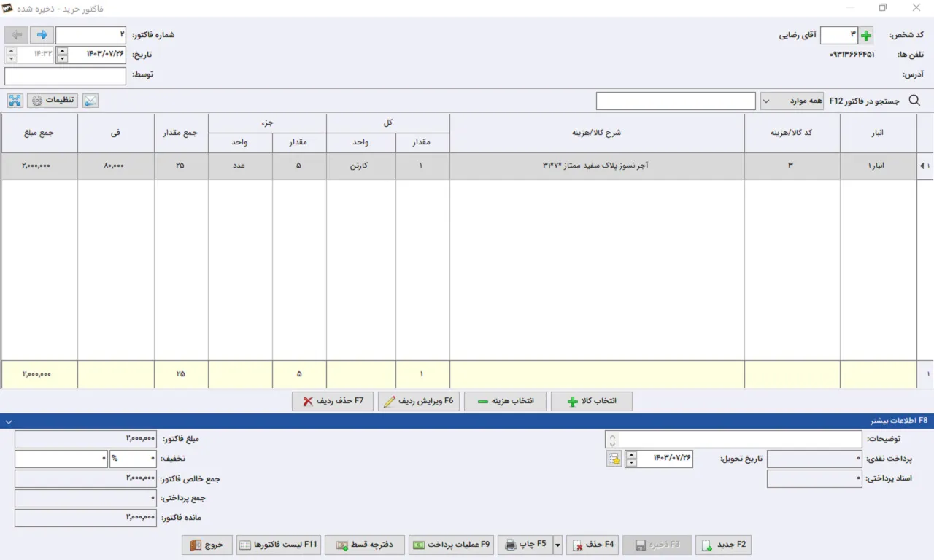Delete invoice with F4 حذف

[x=594, y=545]
